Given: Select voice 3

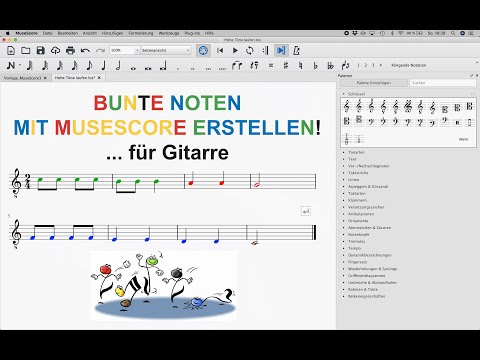Looking at the screenshot, I should (373, 65).
